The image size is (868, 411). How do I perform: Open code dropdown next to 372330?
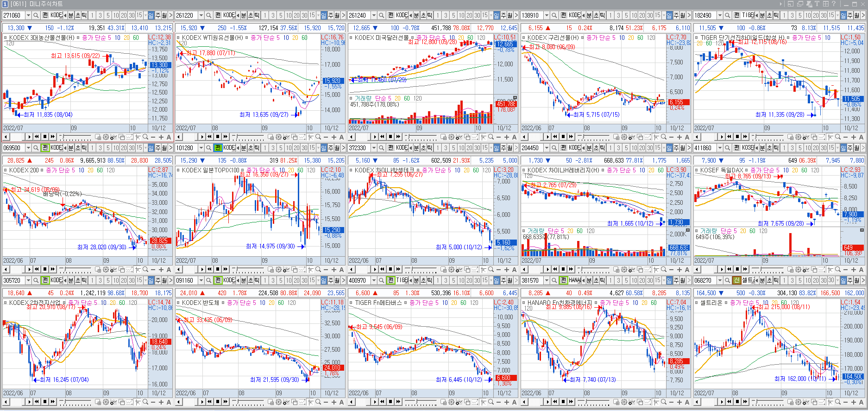[x=374, y=148]
